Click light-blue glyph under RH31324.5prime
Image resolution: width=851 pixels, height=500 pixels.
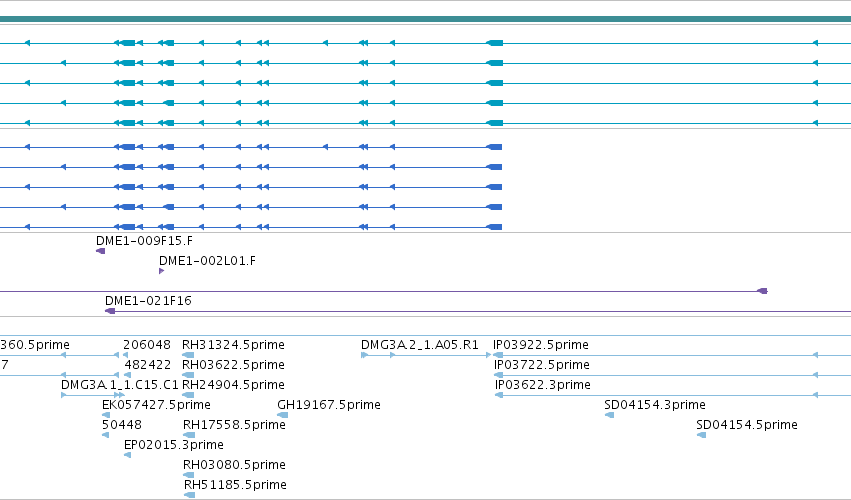[188, 355]
